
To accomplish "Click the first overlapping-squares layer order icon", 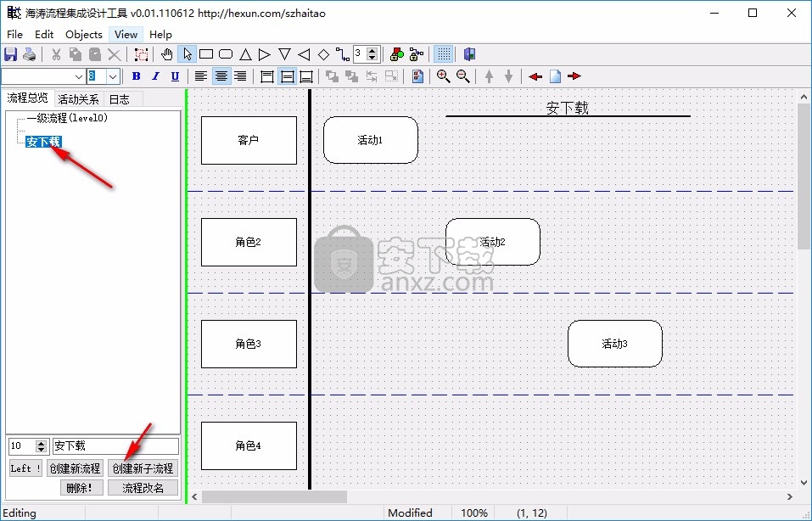I will tap(332, 76).
